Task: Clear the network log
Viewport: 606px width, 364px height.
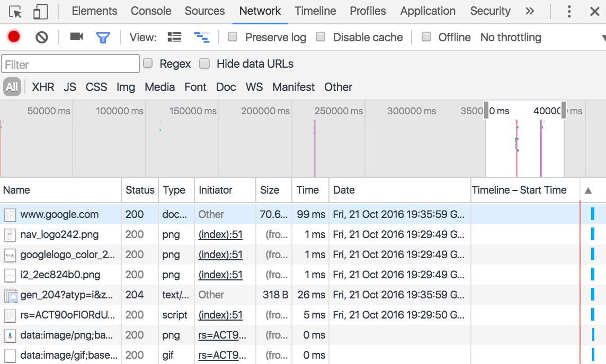Action: (x=42, y=38)
